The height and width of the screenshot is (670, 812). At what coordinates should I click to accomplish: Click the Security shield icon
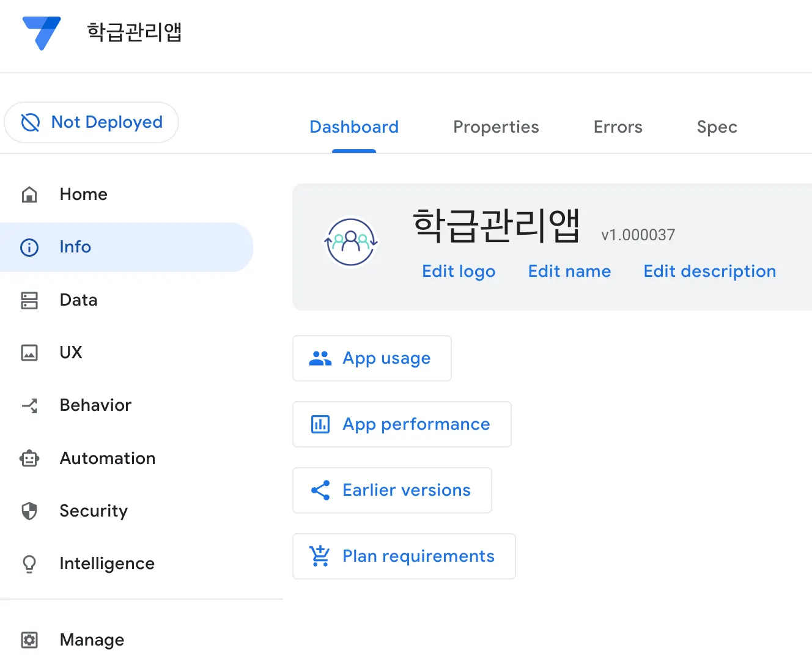click(29, 511)
